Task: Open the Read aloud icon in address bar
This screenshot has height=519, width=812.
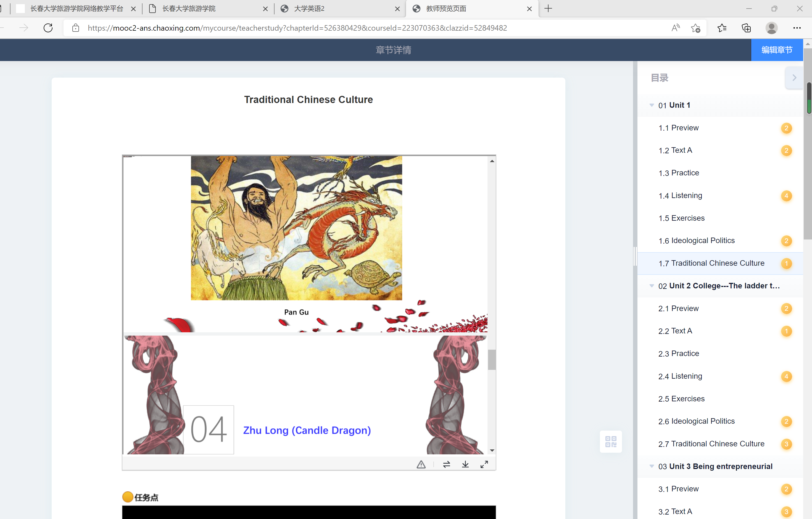Action: (x=676, y=28)
